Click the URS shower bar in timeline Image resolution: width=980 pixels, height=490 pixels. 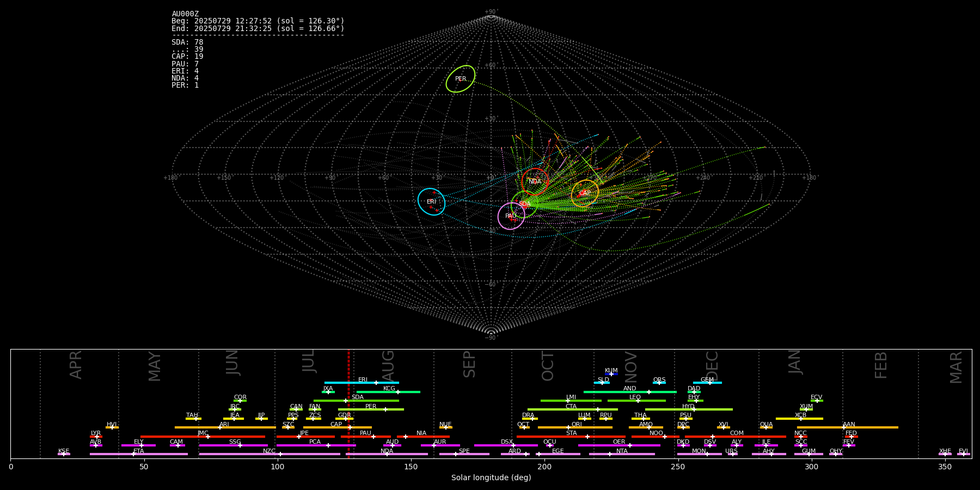point(732,454)
